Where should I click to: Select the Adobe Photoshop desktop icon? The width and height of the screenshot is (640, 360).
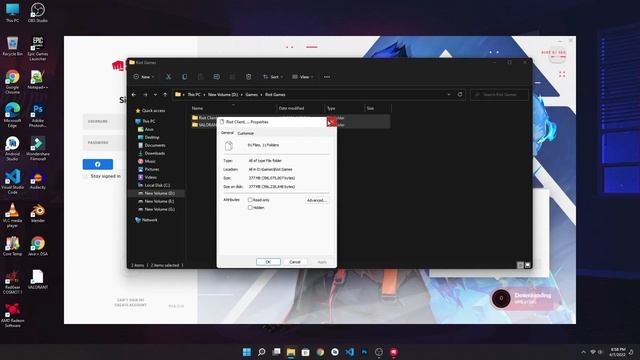[38, 115]
